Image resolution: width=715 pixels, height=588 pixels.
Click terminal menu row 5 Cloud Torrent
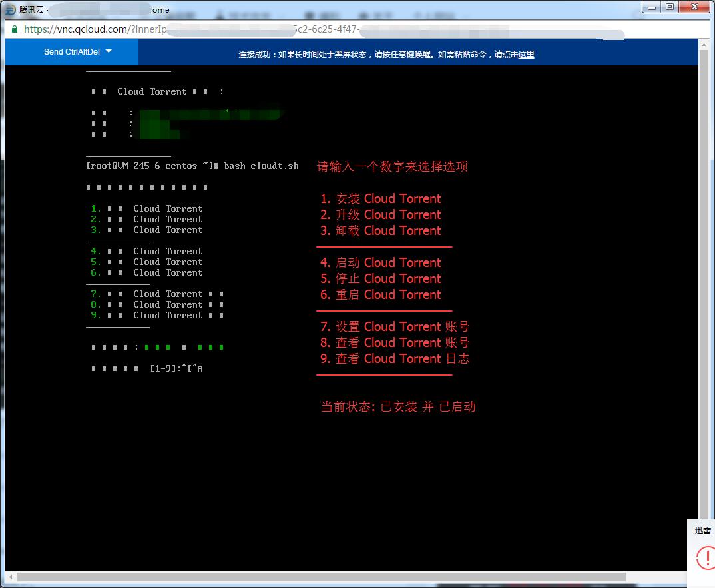point(146,262)
